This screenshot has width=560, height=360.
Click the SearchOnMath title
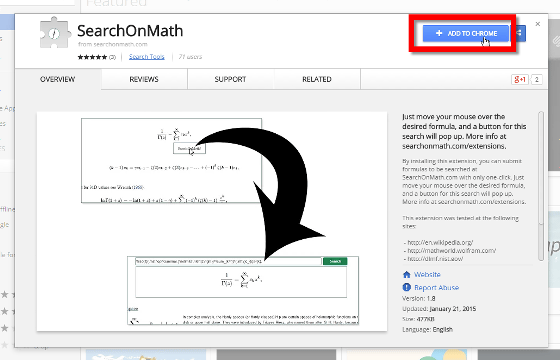pyautogui.click(x=130, y=31)
